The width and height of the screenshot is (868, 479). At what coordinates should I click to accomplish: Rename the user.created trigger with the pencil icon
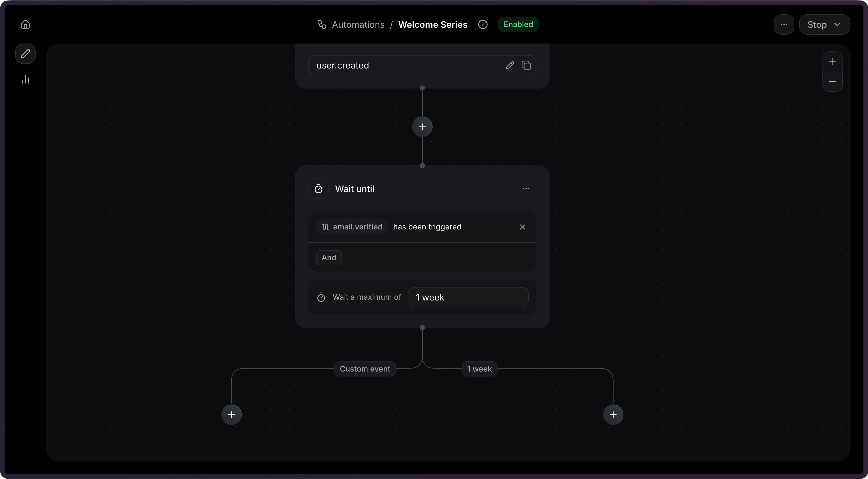(x=509, y=65)
